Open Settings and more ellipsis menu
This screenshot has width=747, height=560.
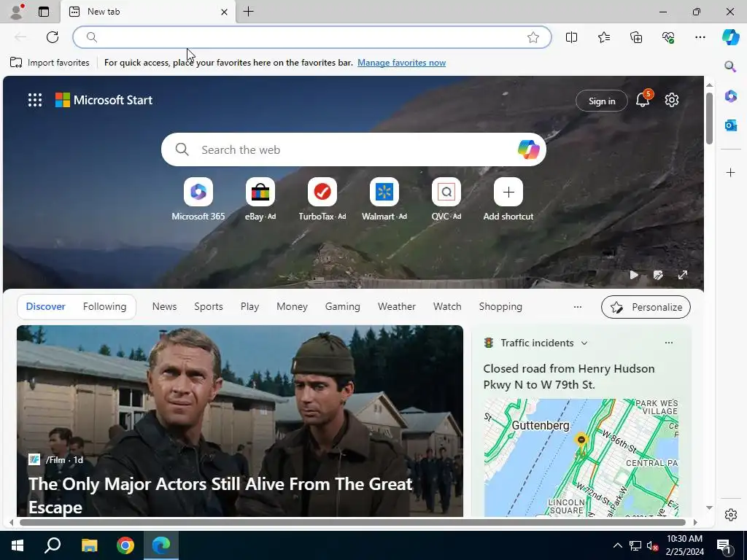[x=700, y=37]
